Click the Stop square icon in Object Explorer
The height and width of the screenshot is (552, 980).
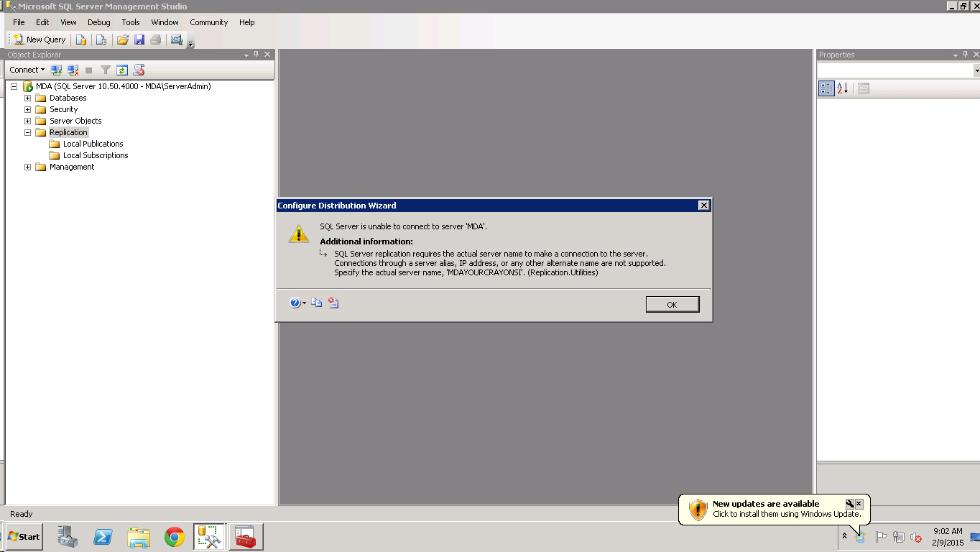89,70
